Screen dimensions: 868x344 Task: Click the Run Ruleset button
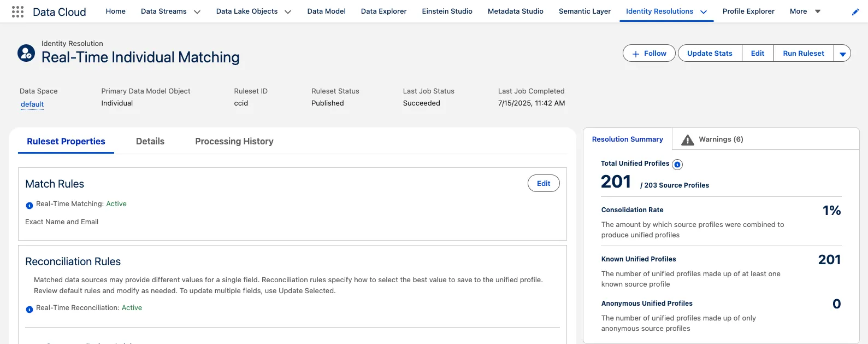[803, 53]
